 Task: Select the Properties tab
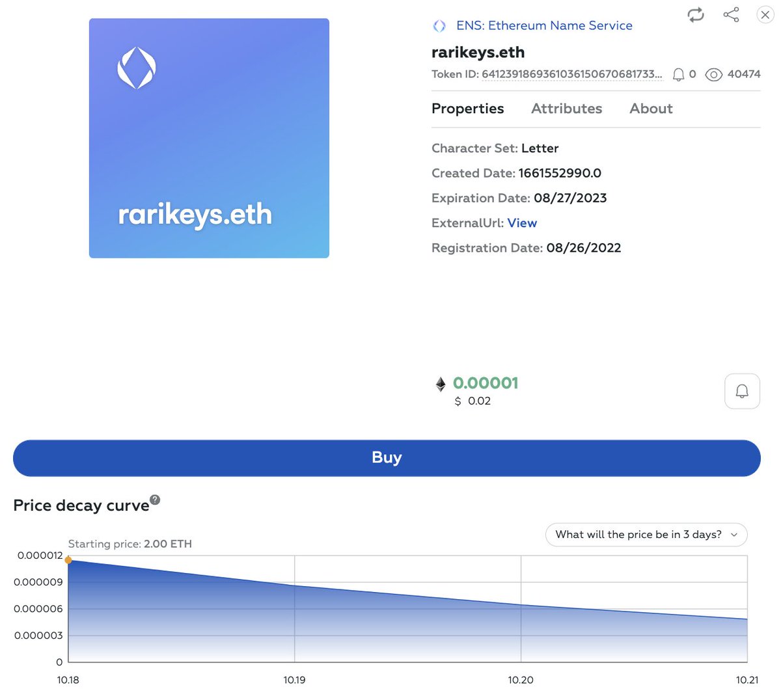(467, 109)
